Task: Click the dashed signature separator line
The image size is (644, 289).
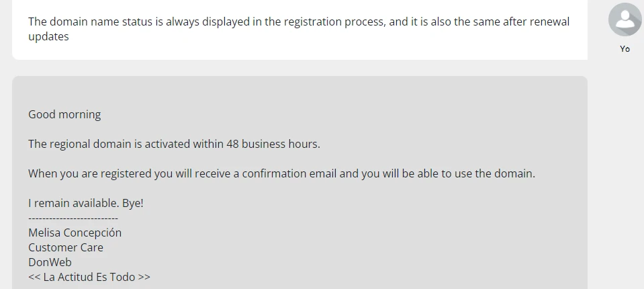Action: coord(73,218)
